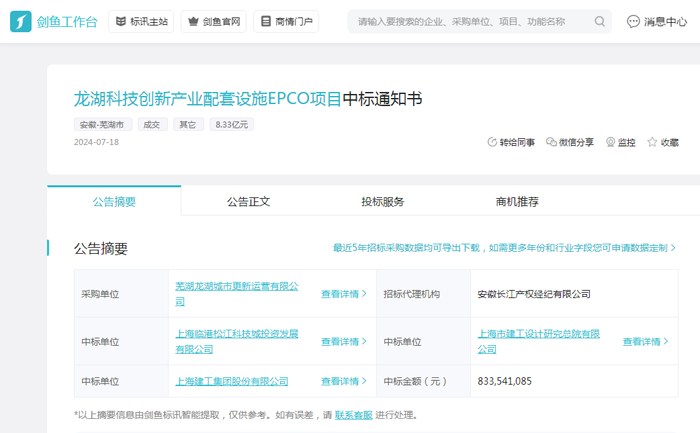Click the search magnifier icon
700x433 pixels.
point(600,21)
